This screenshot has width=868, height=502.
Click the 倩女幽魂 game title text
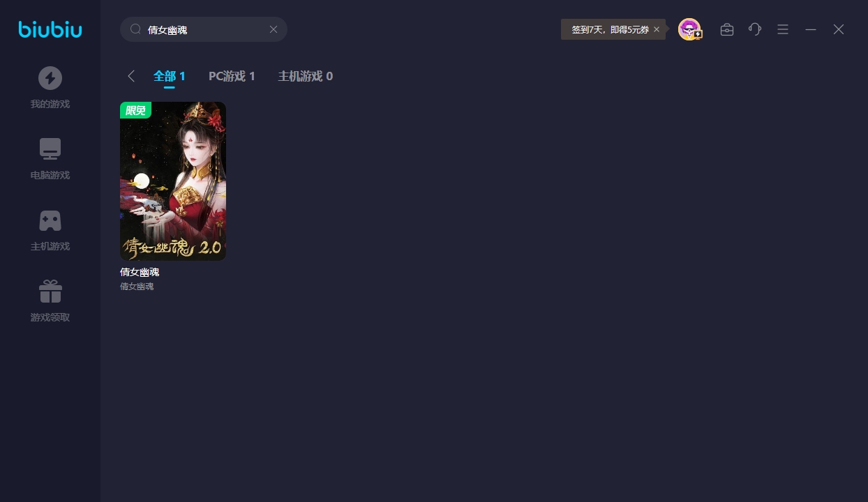(140, 272)
